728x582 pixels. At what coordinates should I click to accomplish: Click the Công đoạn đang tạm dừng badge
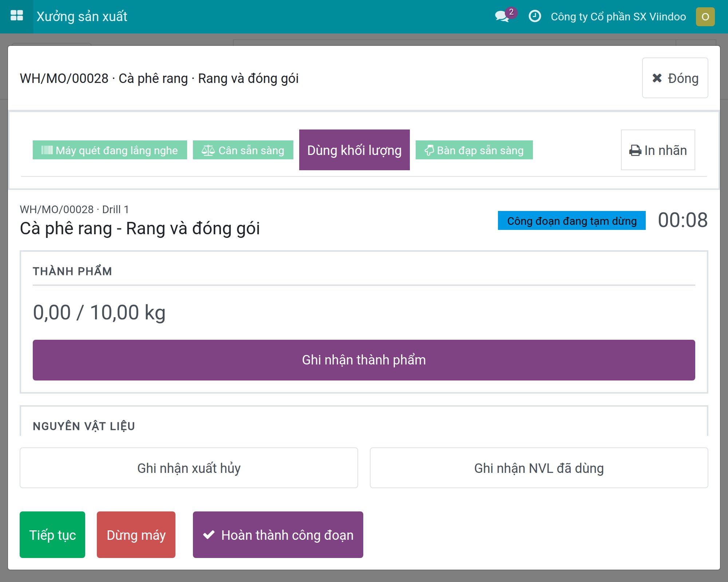click(572, 220)
